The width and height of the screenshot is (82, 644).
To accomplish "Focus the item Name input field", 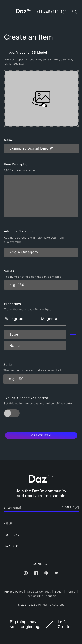I will point(41,148).
